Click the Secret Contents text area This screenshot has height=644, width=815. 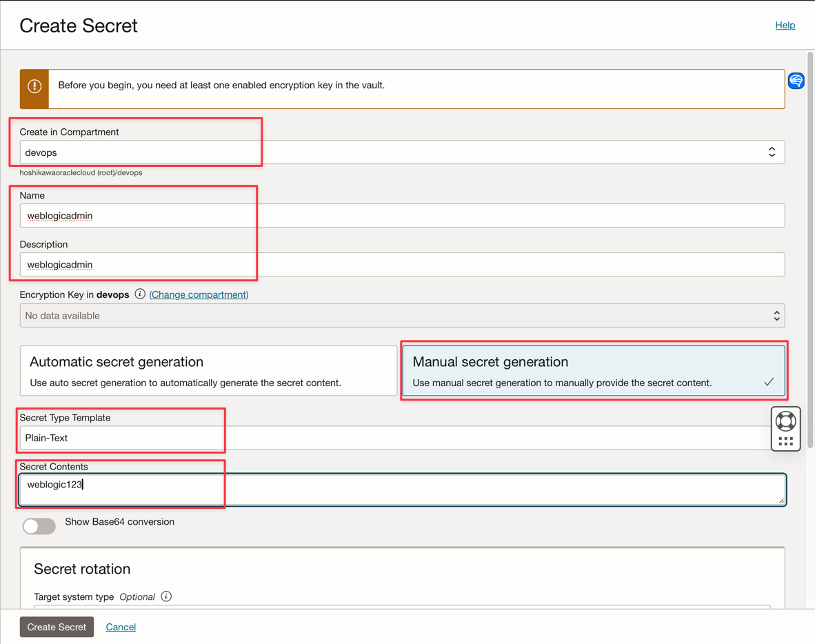point(401,489)
